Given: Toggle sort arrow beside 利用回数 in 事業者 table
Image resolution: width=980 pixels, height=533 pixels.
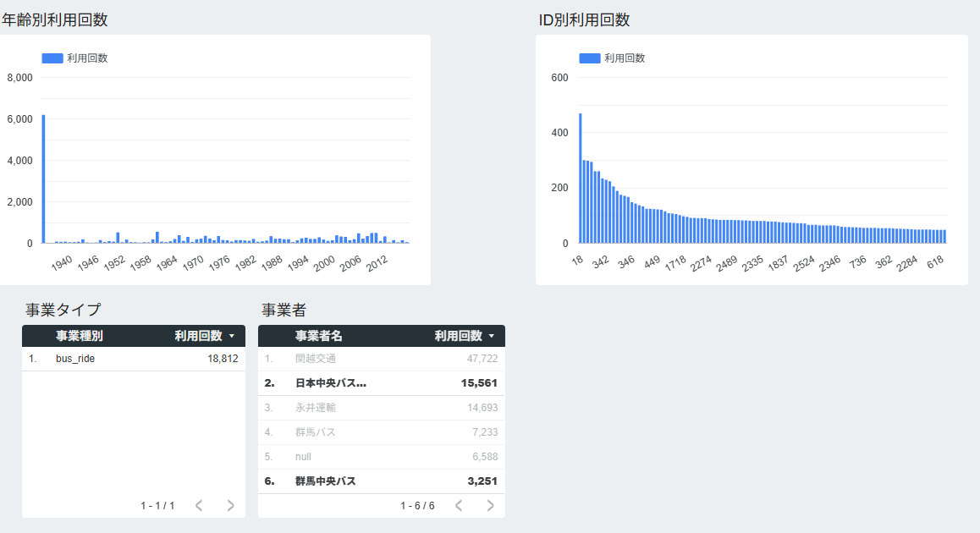Looking at the screenshot, I should [492, 336].
